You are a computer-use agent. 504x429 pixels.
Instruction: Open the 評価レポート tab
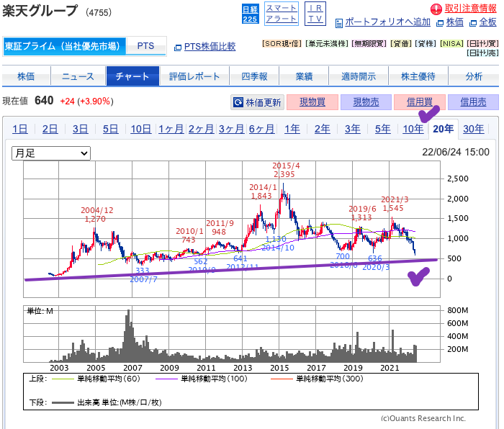tap(194, 76)
